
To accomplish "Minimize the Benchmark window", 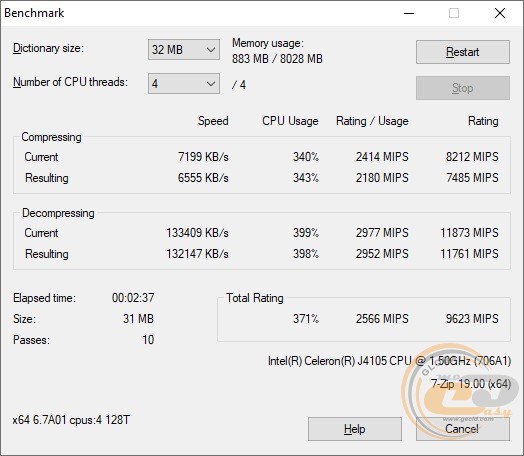I will point(409,13).
